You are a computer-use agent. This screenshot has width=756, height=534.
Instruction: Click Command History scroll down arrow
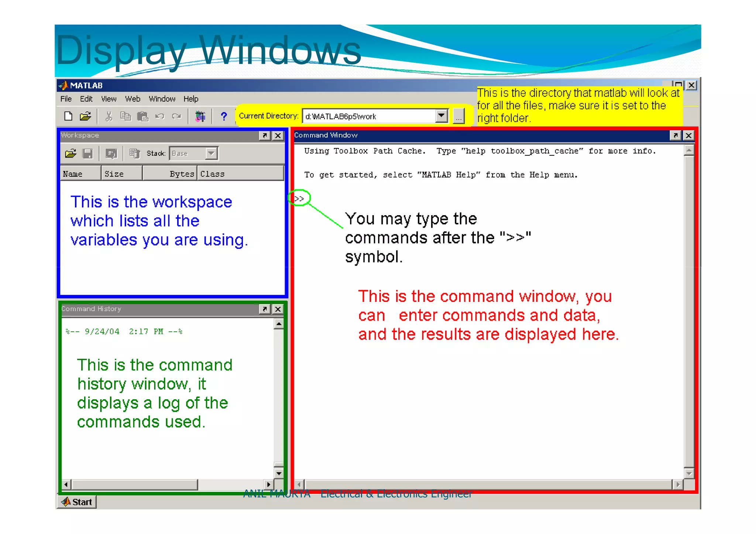pos(279,473)
